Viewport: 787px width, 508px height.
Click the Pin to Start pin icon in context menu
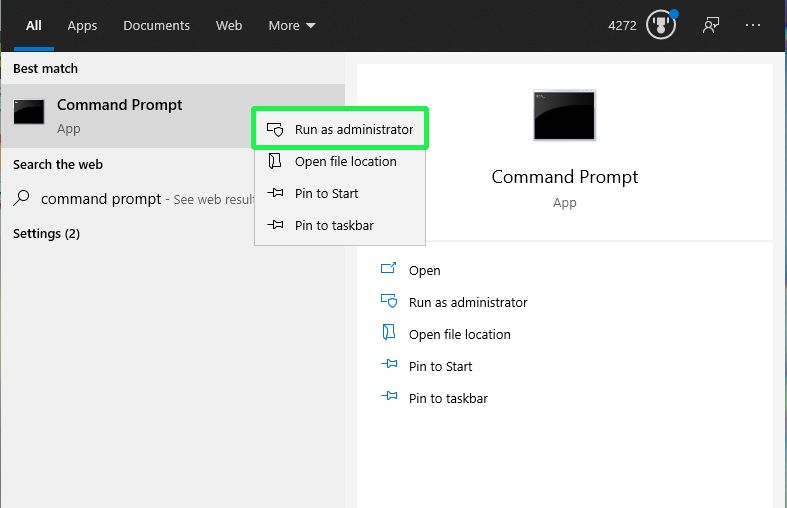275,193
